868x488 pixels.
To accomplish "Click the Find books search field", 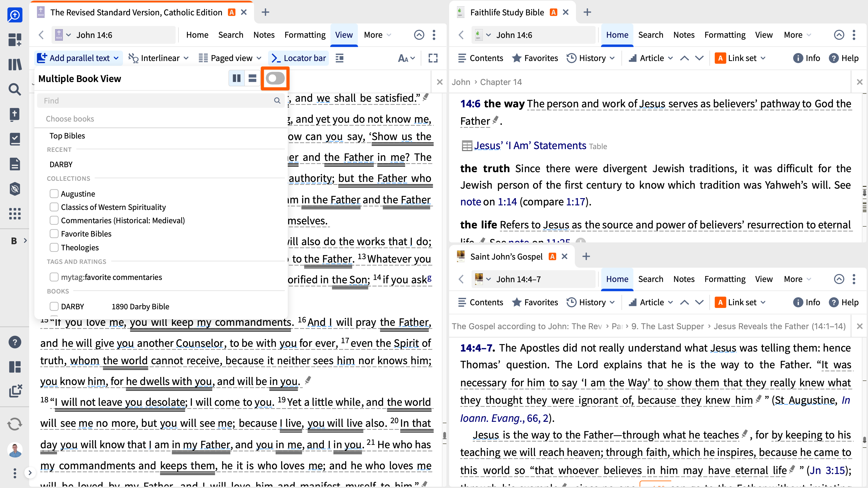I will 161,101.
